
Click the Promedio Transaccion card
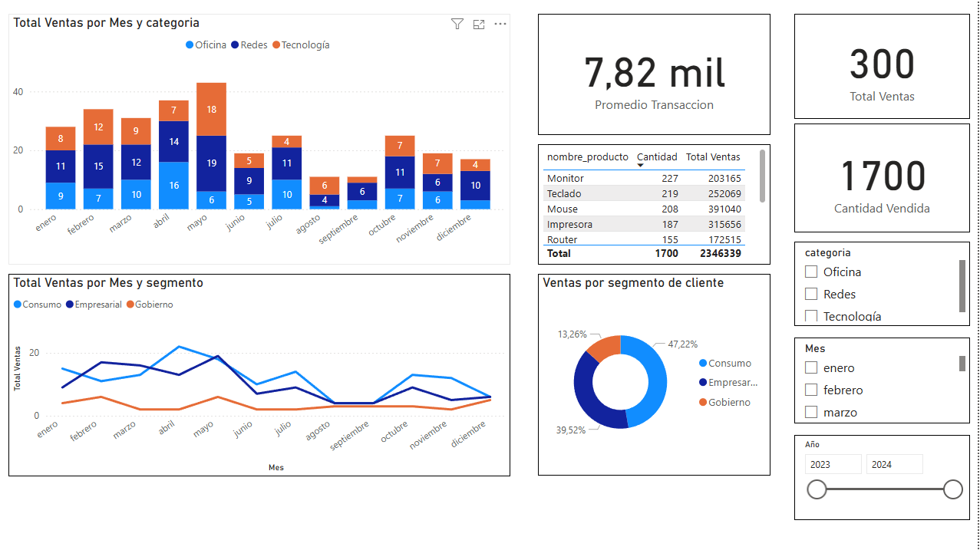tap(654, 74)
